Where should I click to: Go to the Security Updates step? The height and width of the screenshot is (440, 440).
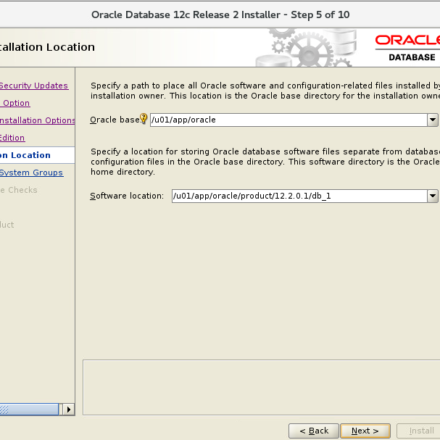point(34,86)
